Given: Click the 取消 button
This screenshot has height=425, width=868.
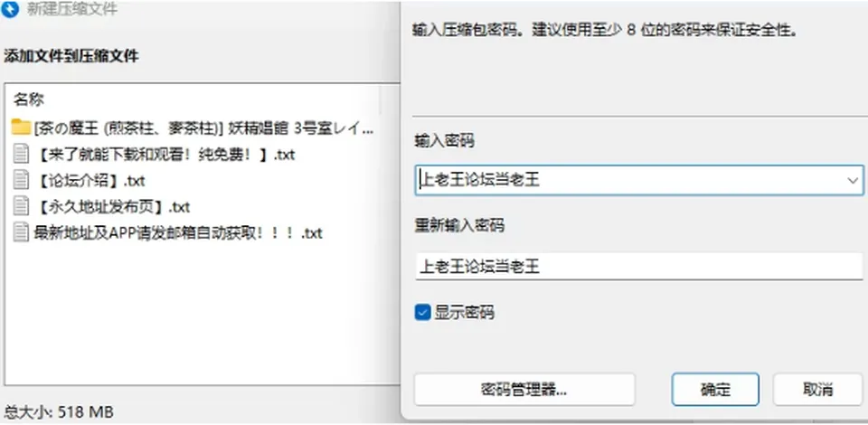Looking at the screenshot, I should [x=817, y=389].
